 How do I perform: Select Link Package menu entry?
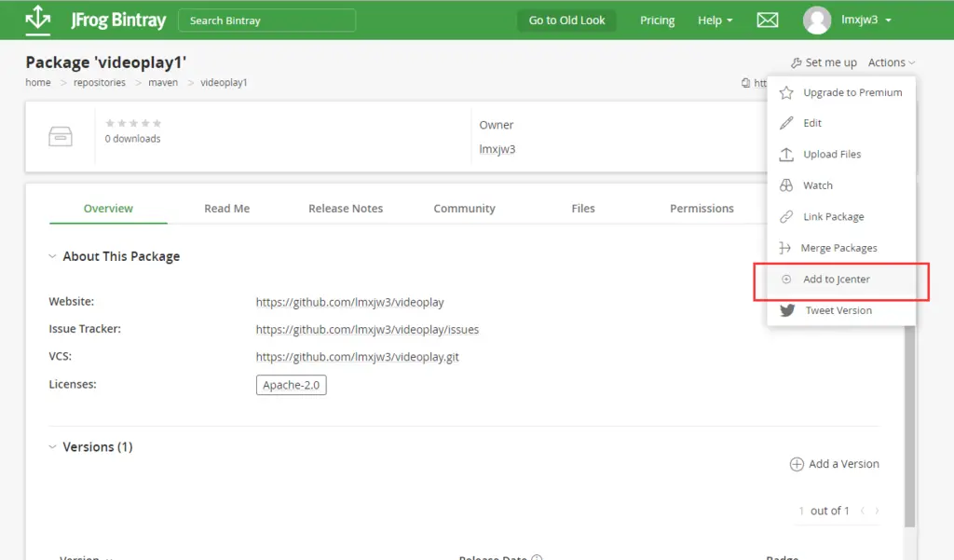[x=841, y=217]
